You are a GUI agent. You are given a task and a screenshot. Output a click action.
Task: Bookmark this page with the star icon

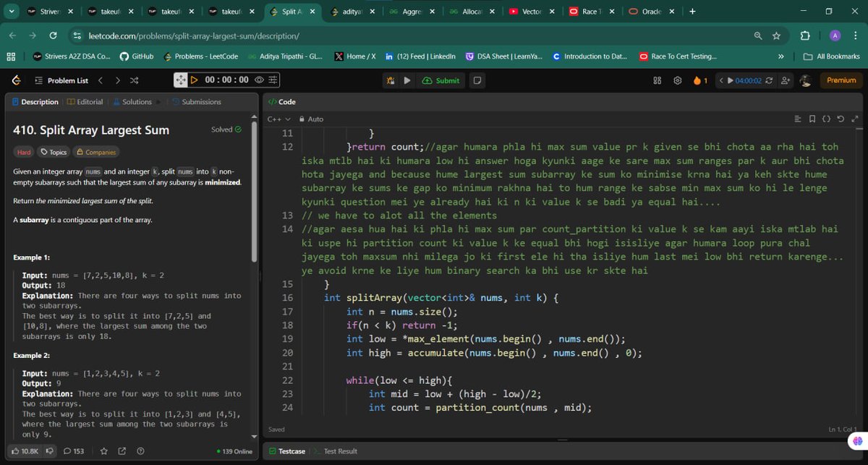click(x=776, y=35)
